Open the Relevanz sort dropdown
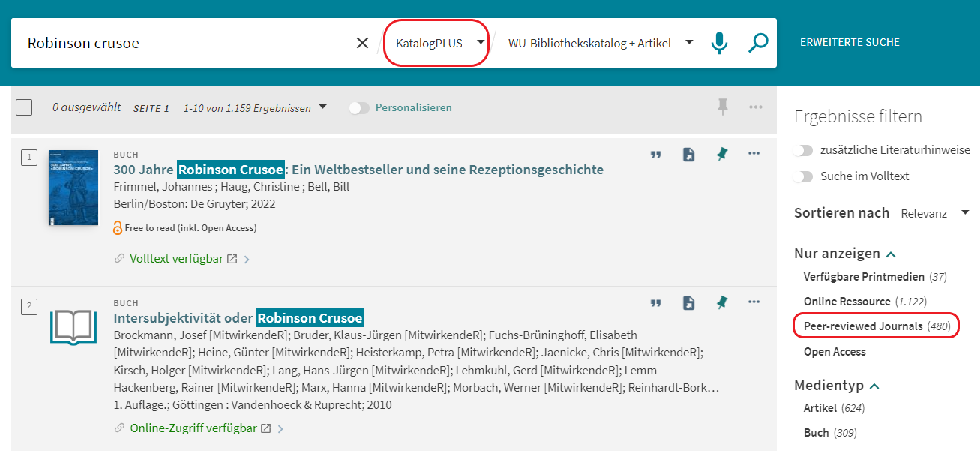980x451 pixels. 934,213
